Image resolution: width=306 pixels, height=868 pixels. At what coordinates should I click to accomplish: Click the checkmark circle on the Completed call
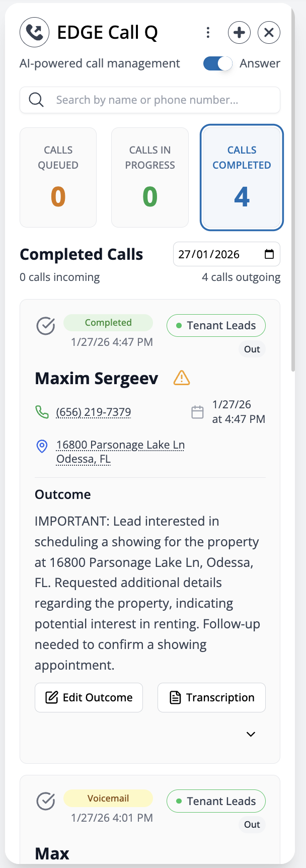click(x=46, y=326)
